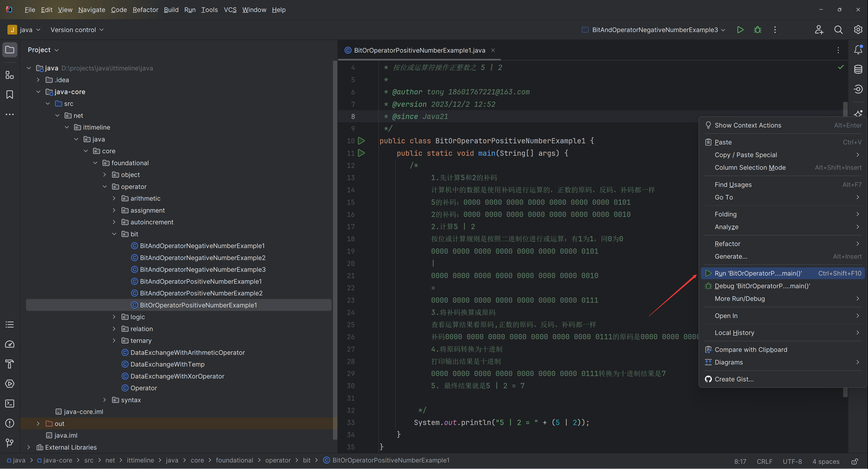Image resolution: width=868 pixels, height=469 pixels.
Task: Open the Services tool window icon
Action: click(10, 384)
